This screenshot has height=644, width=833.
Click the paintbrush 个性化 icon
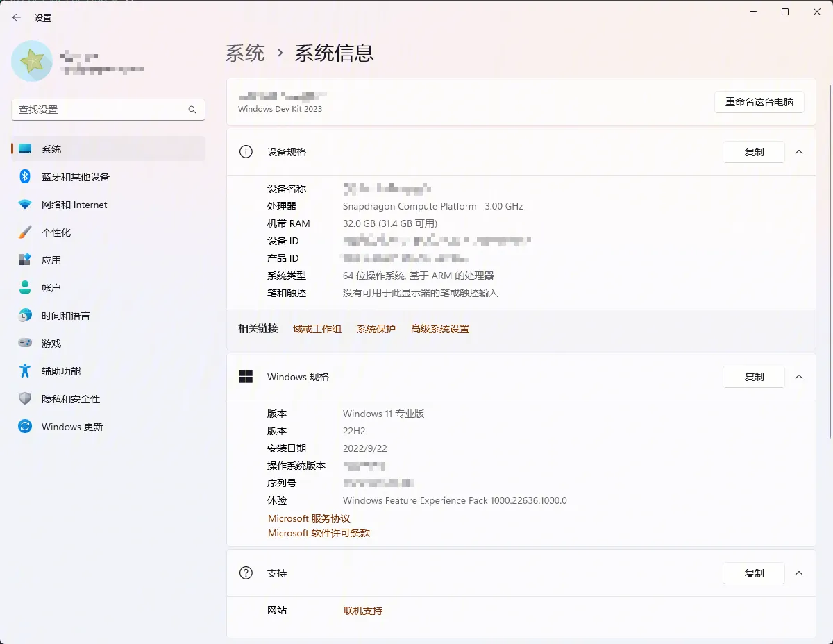click(25, 232)
